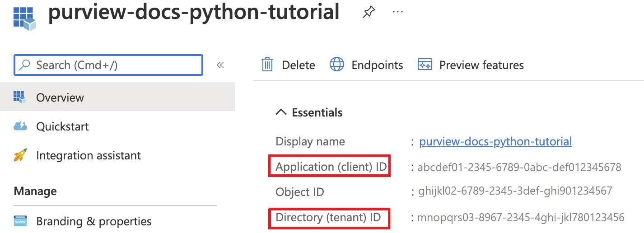Click the Essentials heading
This screenshot has width=644, height=233.
(x=317, y=112)
